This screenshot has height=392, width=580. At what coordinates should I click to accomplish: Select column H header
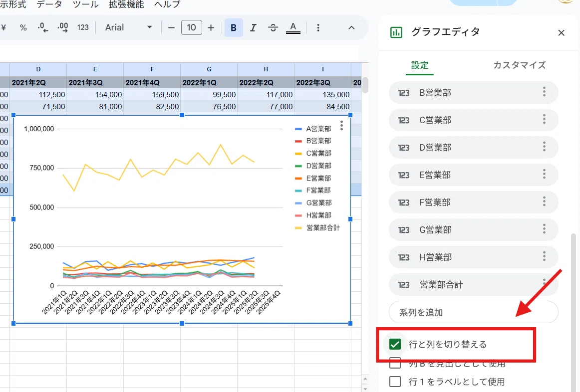266,69
